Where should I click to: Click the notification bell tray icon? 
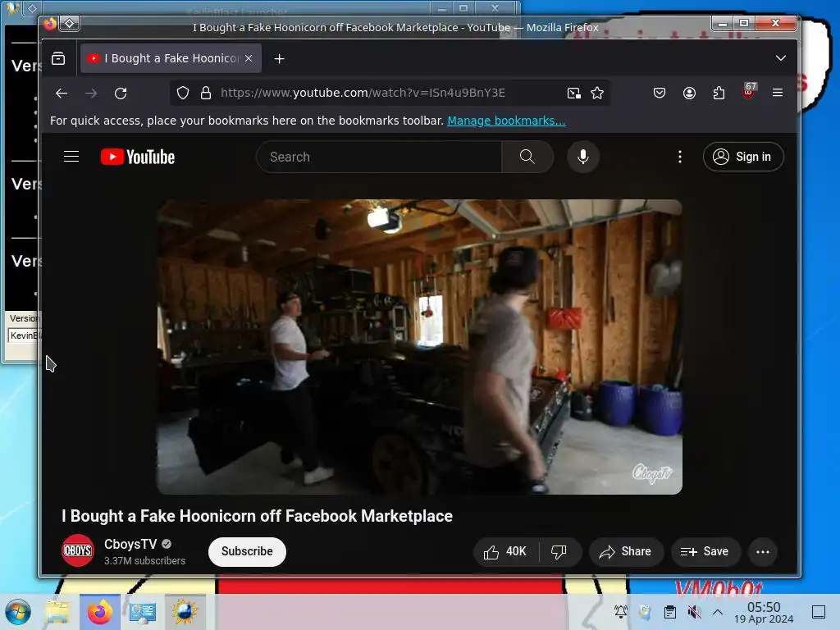coord(622,611)
